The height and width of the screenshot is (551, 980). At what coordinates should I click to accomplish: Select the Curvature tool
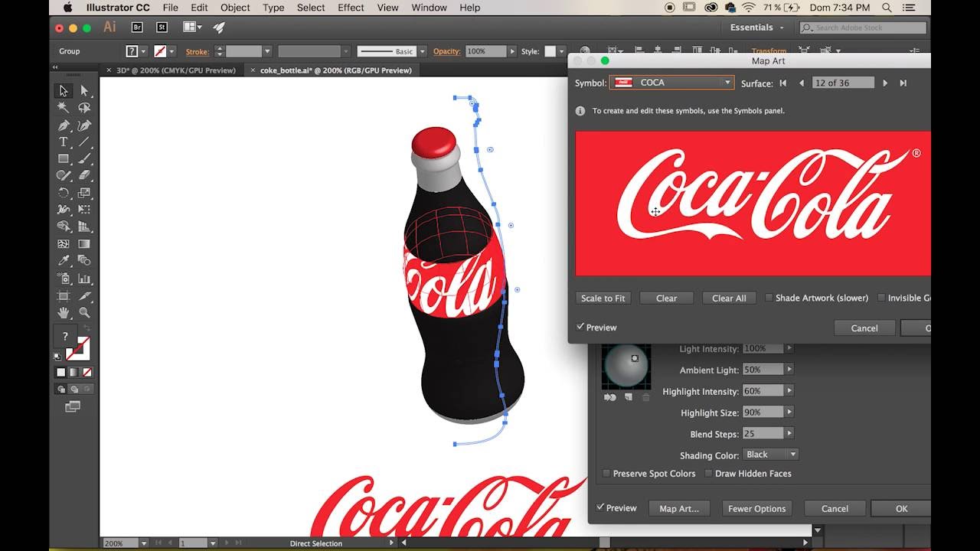click(x=84, y=126)
